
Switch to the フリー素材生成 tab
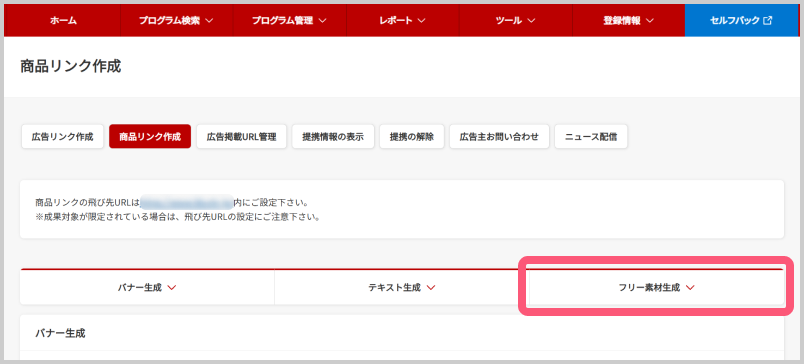[x=656, y=288]
